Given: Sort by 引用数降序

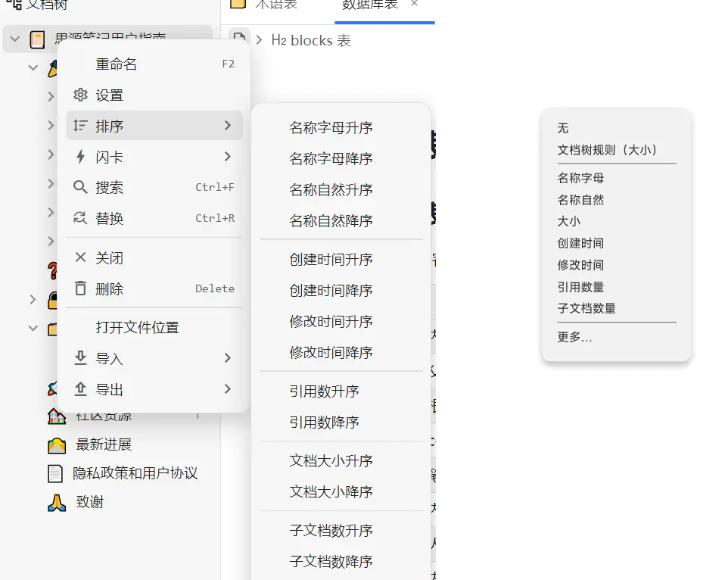Looking at the screenshot, I should [x=341, y=423].
